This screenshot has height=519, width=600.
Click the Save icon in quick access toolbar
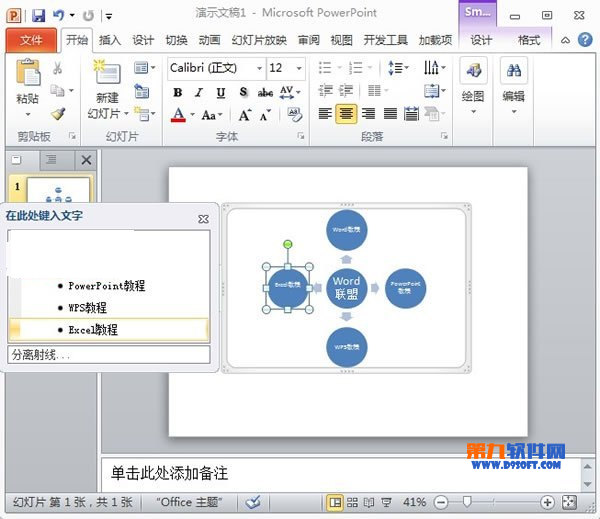38,15
